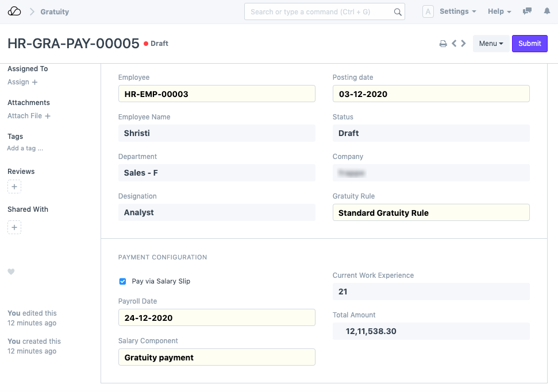Add a review plus box
558x392 pixels.
pos(14,187)
